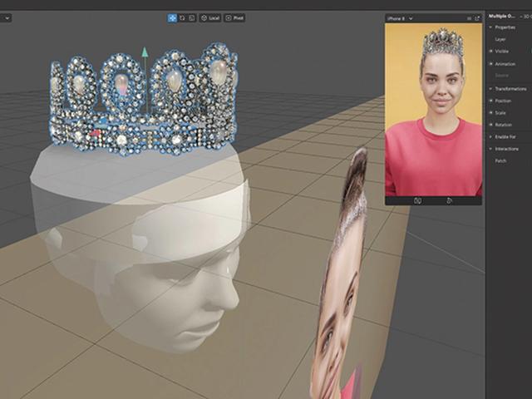
Task: Collapse the Properties section
Action: (x=490, y=27)
